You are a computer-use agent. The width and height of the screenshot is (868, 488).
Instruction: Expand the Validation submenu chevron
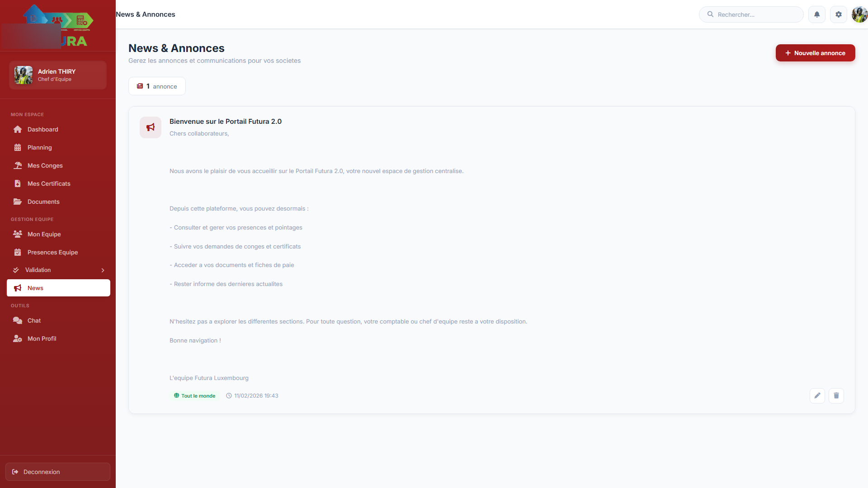pos(103,270)
